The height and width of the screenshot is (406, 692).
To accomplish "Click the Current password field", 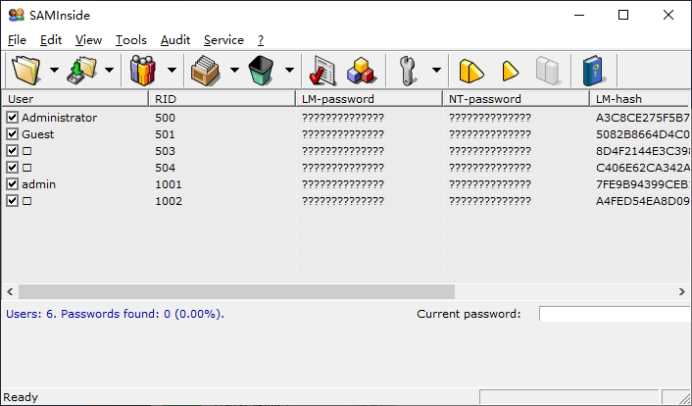I will tap(614, 314).
